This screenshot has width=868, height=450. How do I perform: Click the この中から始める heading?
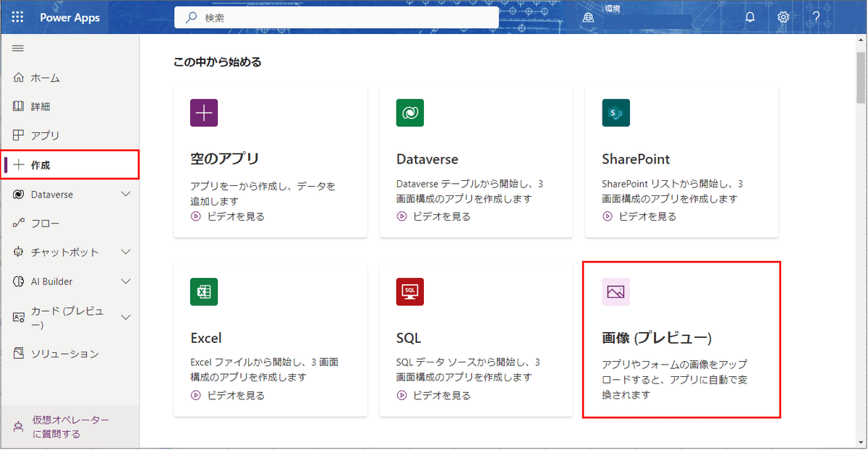[x=218, y=62]
